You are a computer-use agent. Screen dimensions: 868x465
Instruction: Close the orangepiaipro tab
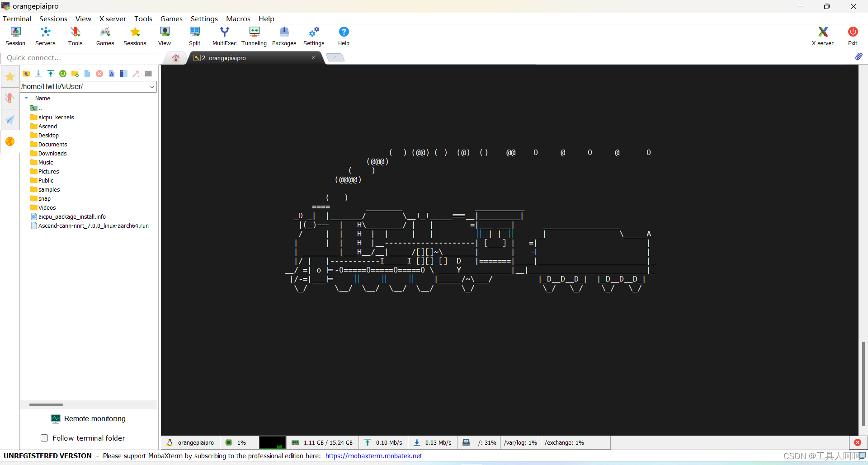(314, 57)
